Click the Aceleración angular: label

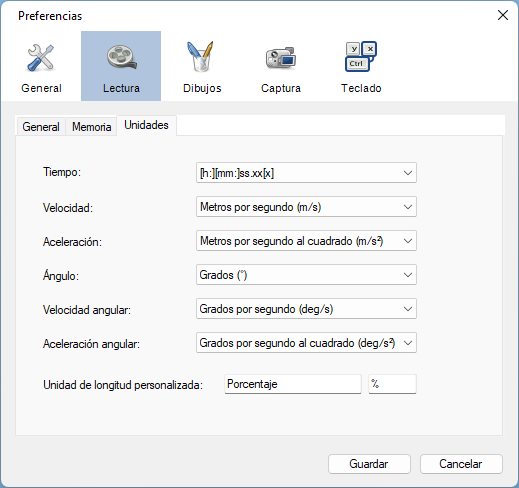click(91, 344)
